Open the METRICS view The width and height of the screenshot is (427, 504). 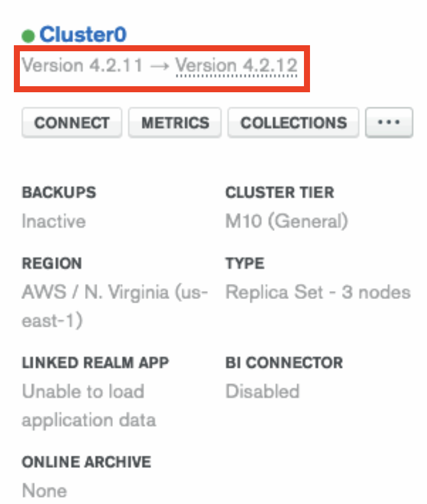point(175,123)
